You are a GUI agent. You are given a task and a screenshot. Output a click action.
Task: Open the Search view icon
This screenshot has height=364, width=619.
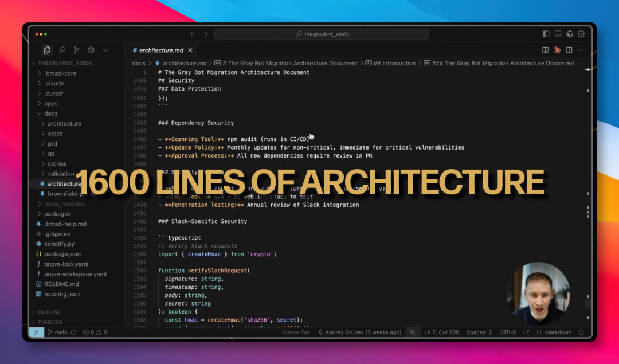pos(62,50)
